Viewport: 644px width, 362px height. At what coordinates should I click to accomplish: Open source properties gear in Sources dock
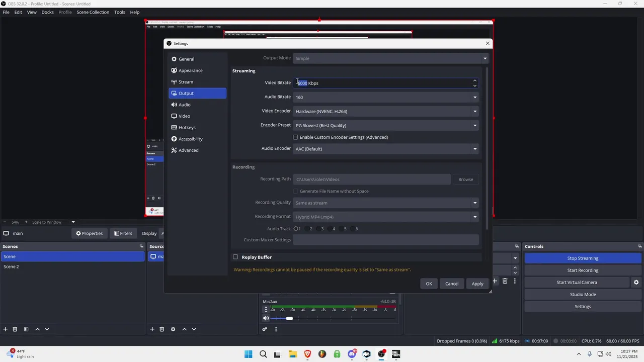point(173,329)
